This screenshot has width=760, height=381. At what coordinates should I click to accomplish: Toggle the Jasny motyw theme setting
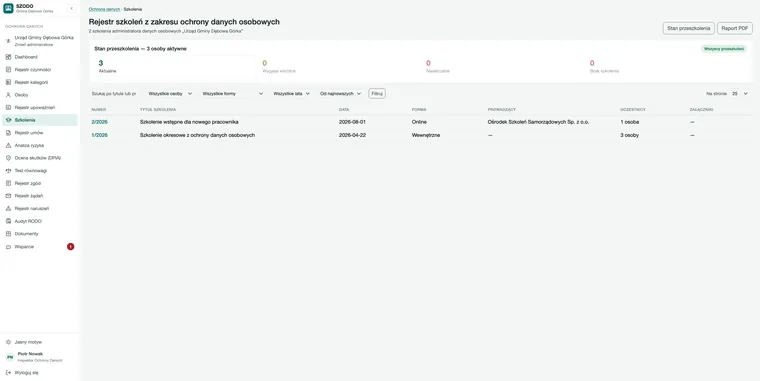click(40, 342)
